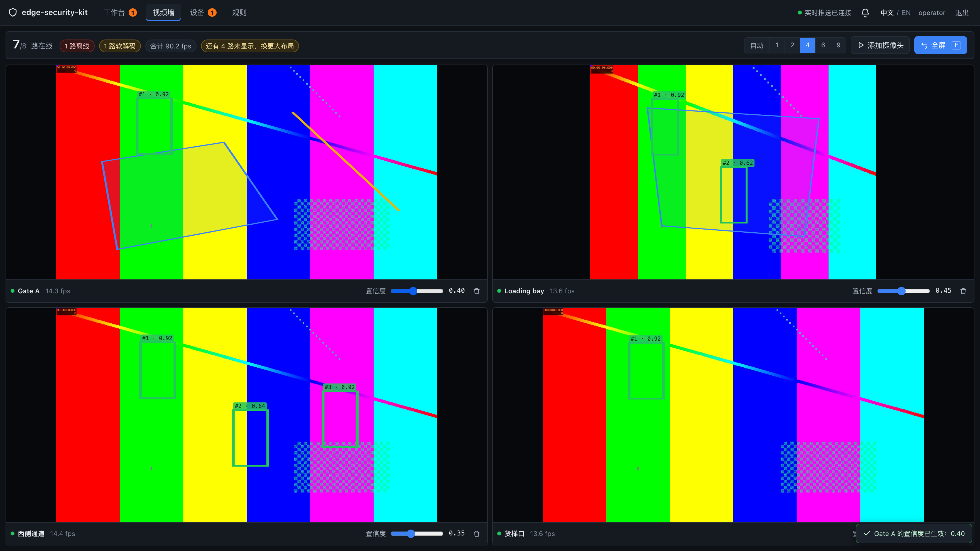Adjust the Loading bay confidence slider
980x551 pixels.
[903, 291]
